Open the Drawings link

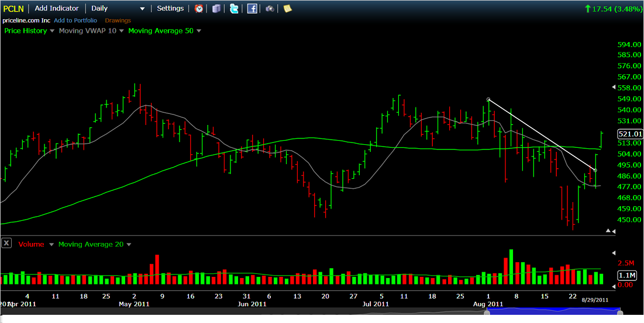(x=118, y=20)
